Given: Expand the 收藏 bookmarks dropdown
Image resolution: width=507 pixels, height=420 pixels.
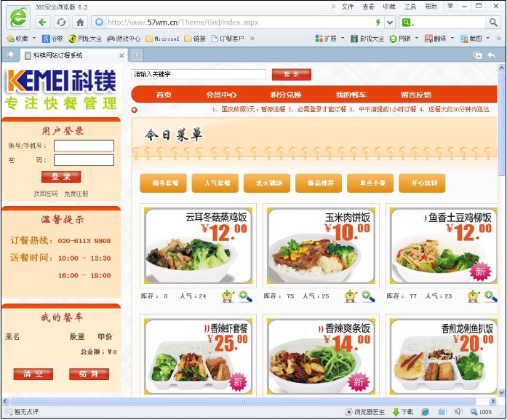Looking at the screenshot, I should 34,39.
